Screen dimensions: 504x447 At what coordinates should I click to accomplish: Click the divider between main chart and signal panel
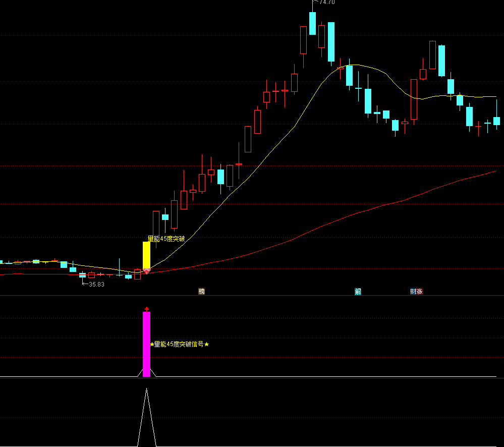(x=252, y=296)
